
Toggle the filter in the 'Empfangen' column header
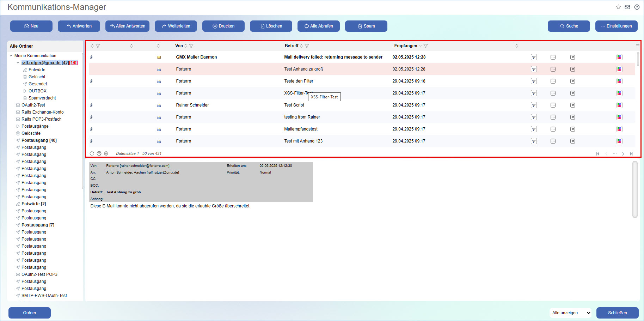[x=426, y=46]
